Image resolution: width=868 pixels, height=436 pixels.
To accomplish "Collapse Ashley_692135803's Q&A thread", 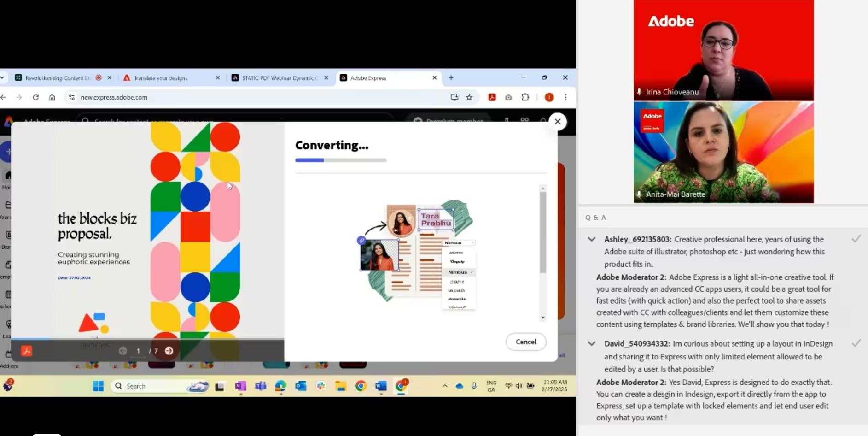I will 592,239.
